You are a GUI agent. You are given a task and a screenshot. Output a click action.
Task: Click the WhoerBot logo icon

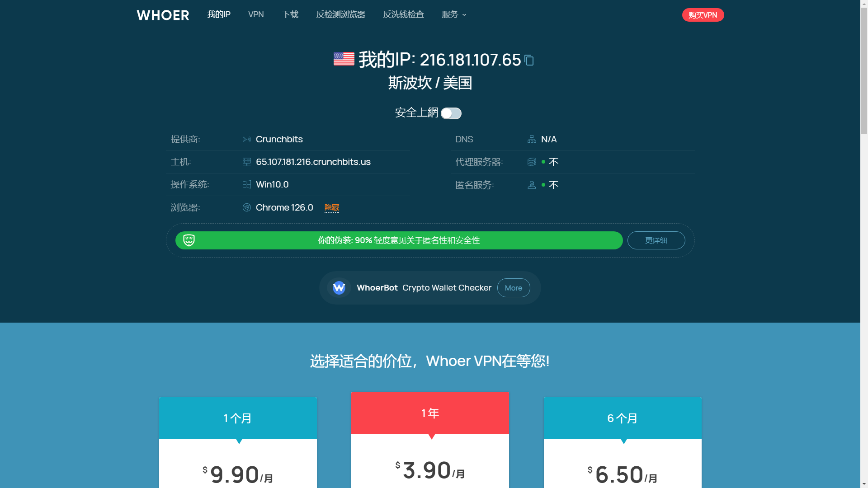click(339, 288)
